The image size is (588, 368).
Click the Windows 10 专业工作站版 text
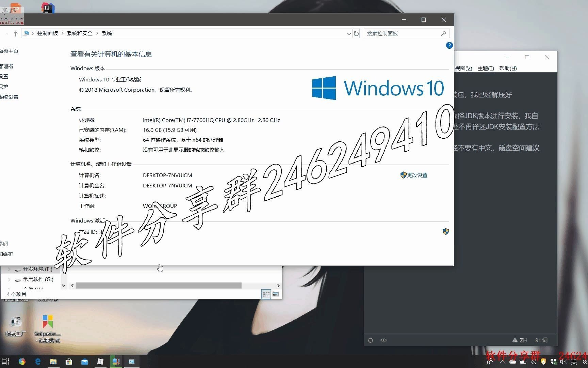(110, 79)
